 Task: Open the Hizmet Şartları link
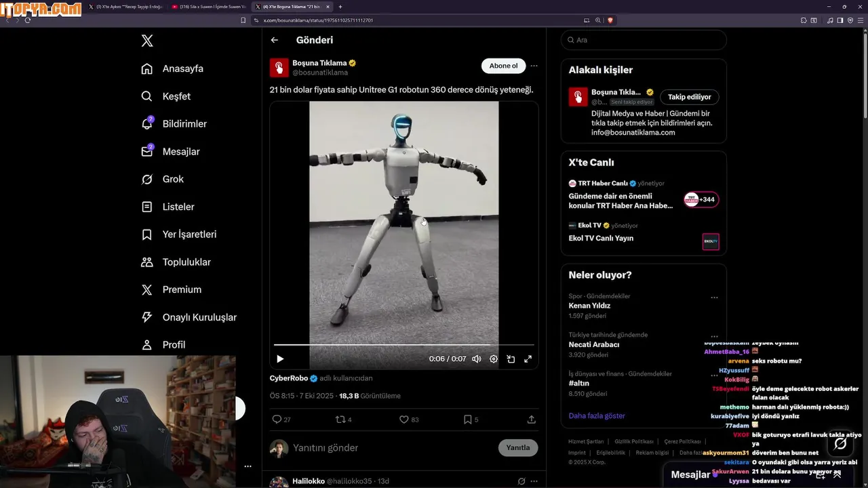tap(586, 441)
